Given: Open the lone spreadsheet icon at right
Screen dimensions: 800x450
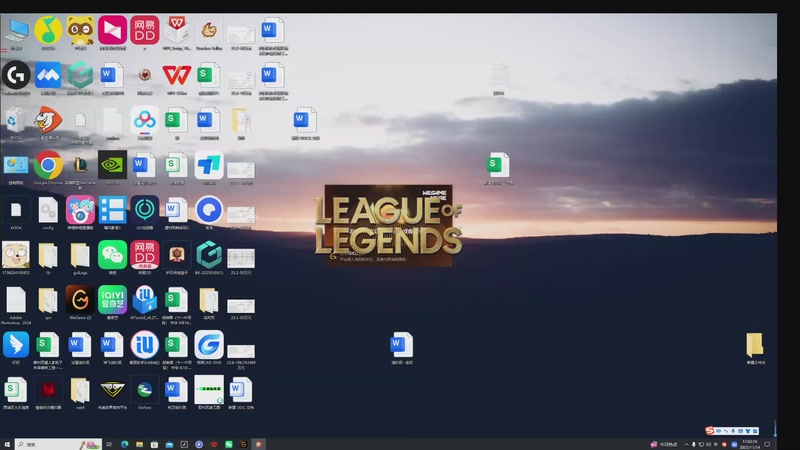Looking at the screenshot, I should 498,165.
